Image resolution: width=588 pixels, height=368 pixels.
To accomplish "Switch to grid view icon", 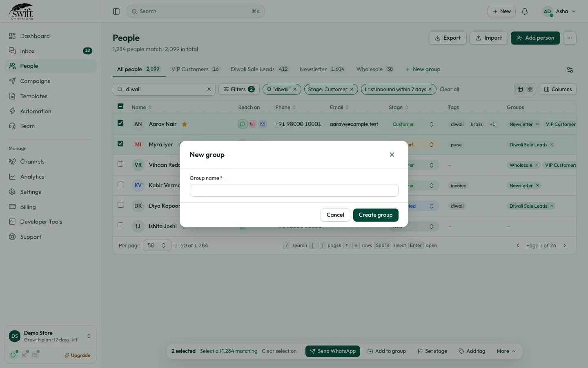I will click(x=530, y=89).
